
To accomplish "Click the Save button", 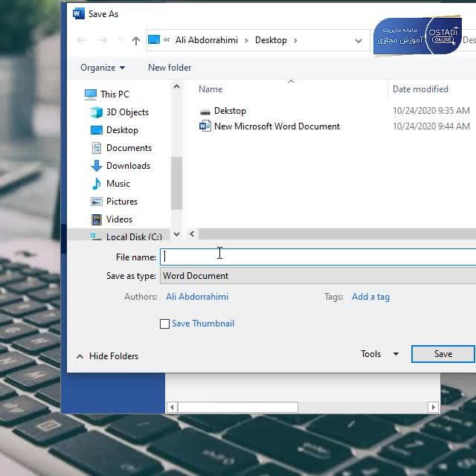I will point(443,354).
